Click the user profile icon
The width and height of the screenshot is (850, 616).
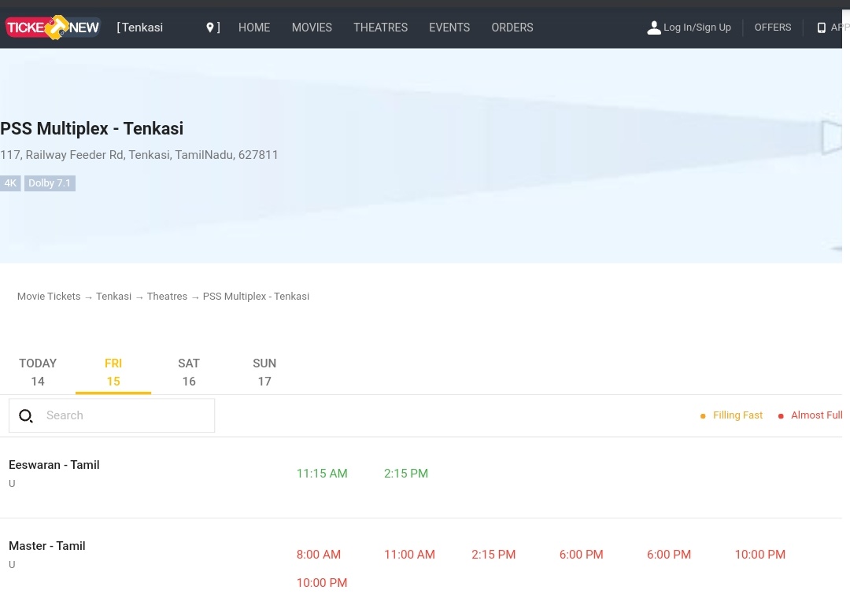coord(654,28)
